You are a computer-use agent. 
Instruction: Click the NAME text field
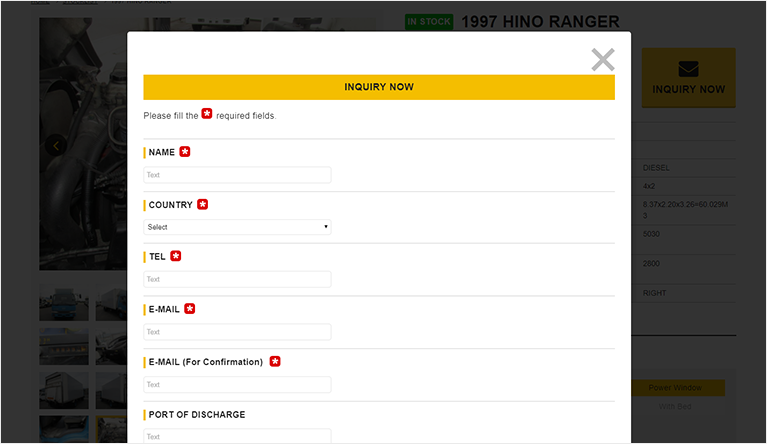[237, 175]
